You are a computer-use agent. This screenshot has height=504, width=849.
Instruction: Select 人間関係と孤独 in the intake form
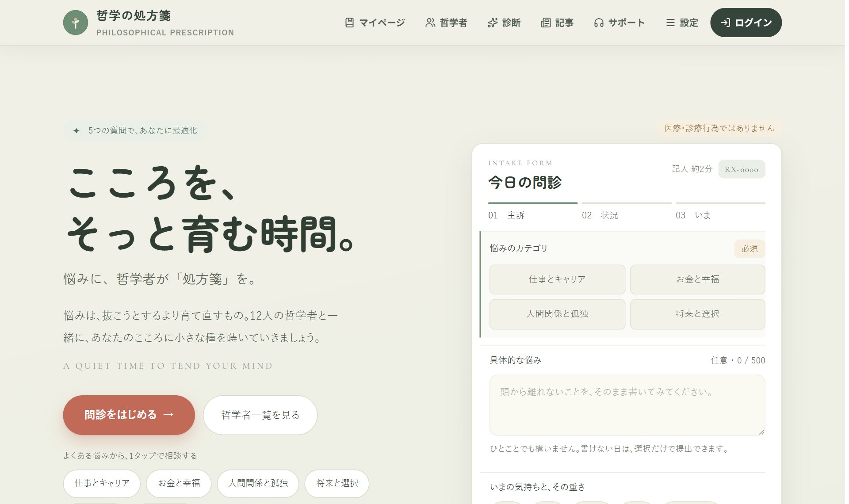click(557, 314)
